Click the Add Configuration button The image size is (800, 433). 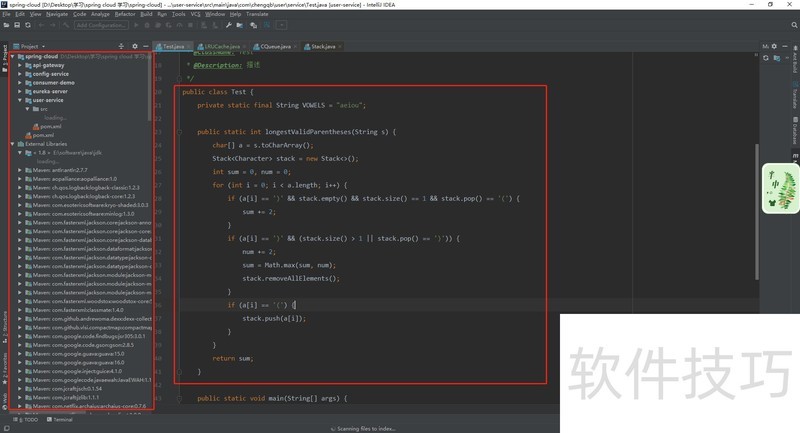[x=101, y=25]
